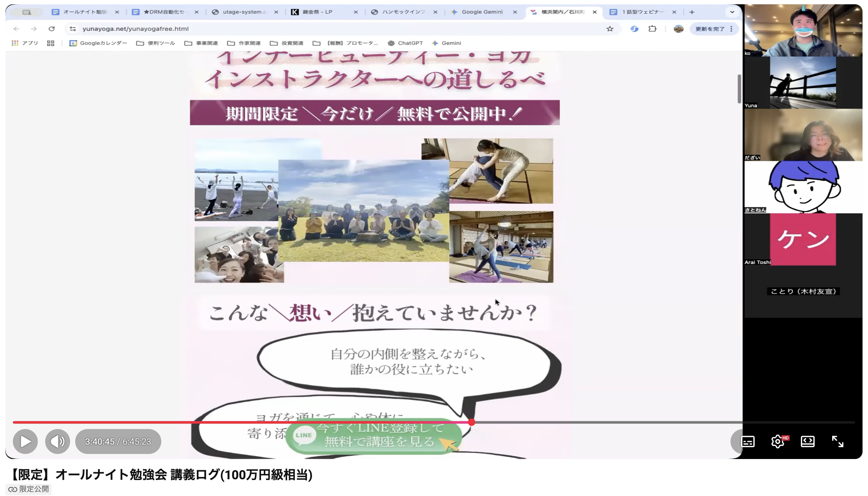The image size is (868, 496).
Task: Enter fullscreen mode
Action: 838,441
